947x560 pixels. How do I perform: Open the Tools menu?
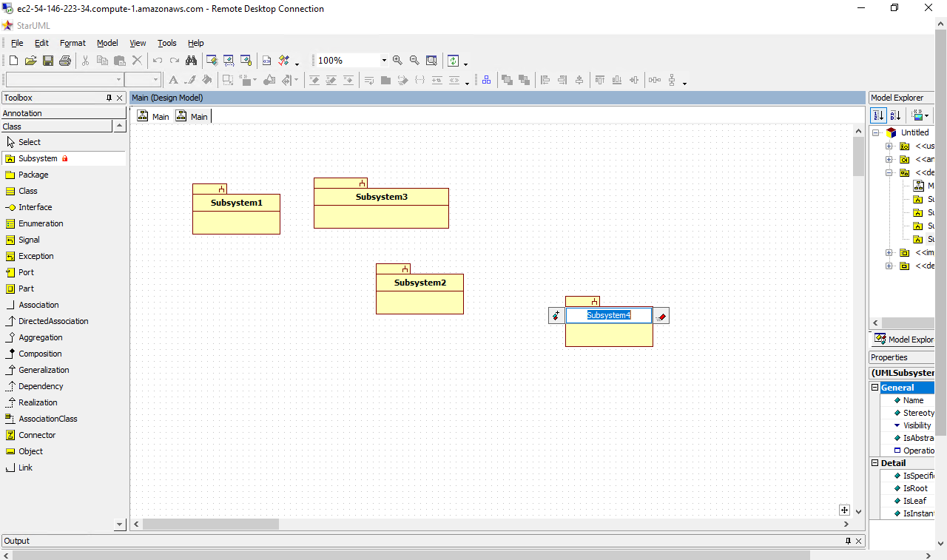(x=167, y=43)
